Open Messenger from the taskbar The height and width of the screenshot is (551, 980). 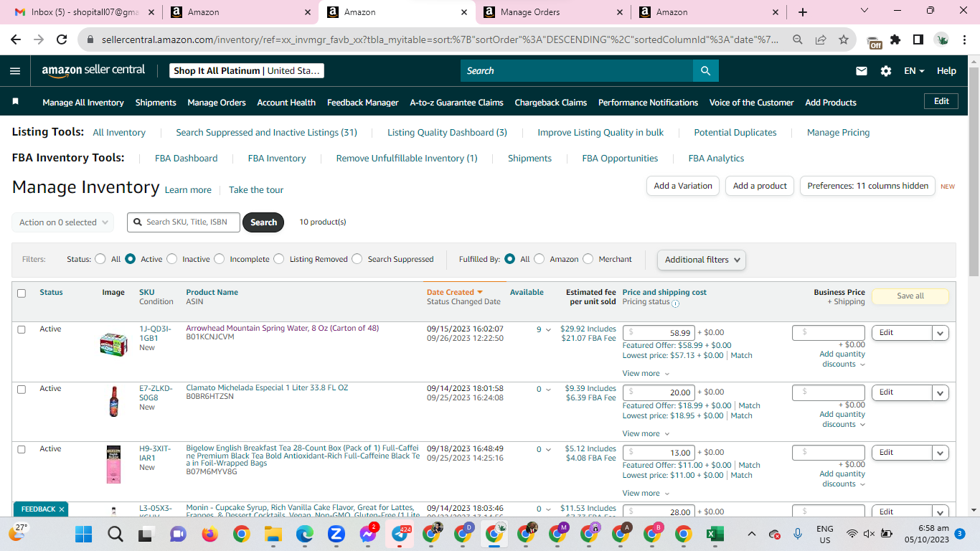tap(369, 534)
